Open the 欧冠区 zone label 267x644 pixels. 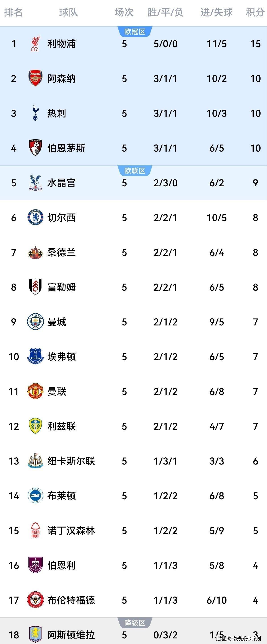pyautogui.click(x=135, y=31)
